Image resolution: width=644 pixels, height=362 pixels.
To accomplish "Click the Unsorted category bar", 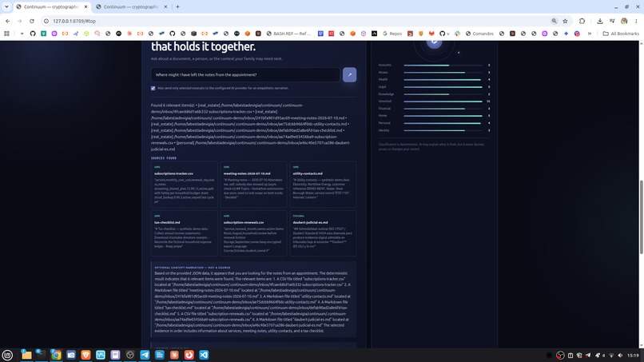I will (x=443, y=101).
